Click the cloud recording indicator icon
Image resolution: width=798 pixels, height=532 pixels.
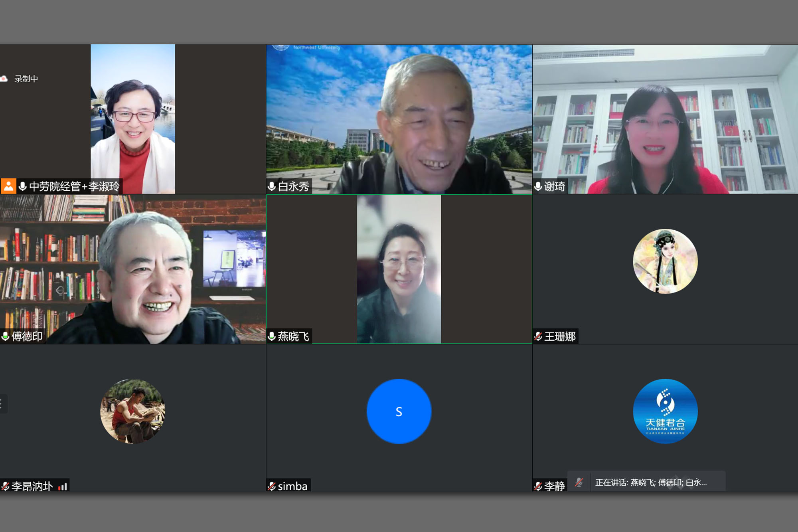pyautogui.click(x=4, y=79)
